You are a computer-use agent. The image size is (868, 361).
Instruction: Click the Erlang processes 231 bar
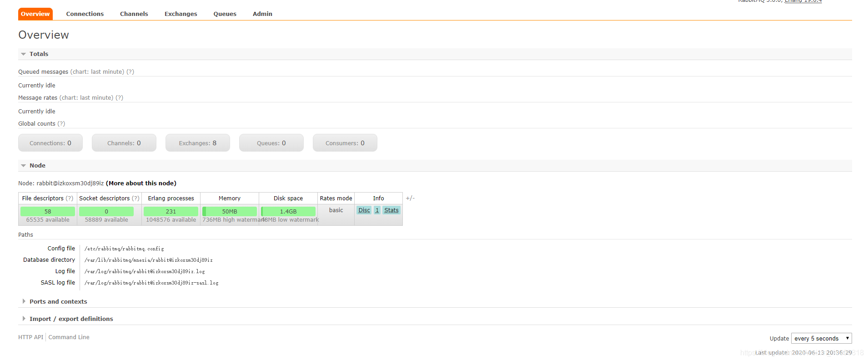(171, 211)
